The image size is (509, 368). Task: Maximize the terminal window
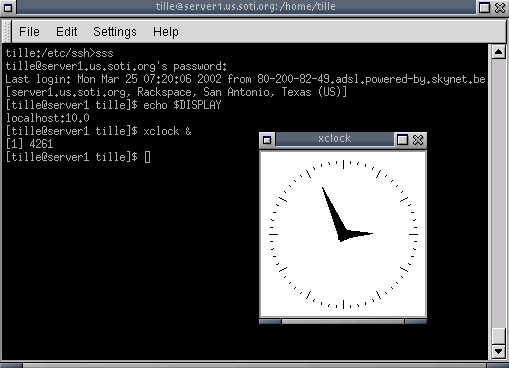pyautogui.click(x=484, y=7)
